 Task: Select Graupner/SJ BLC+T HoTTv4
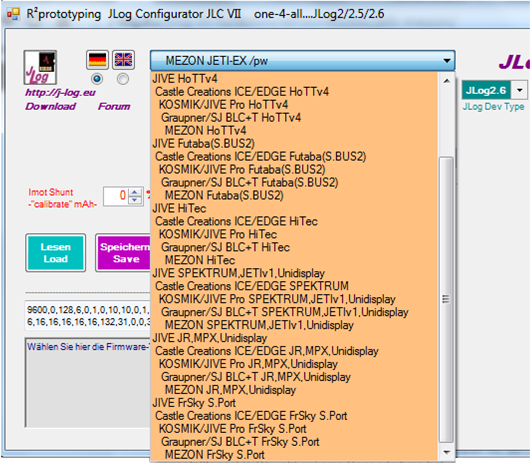[x=294, y=117]
